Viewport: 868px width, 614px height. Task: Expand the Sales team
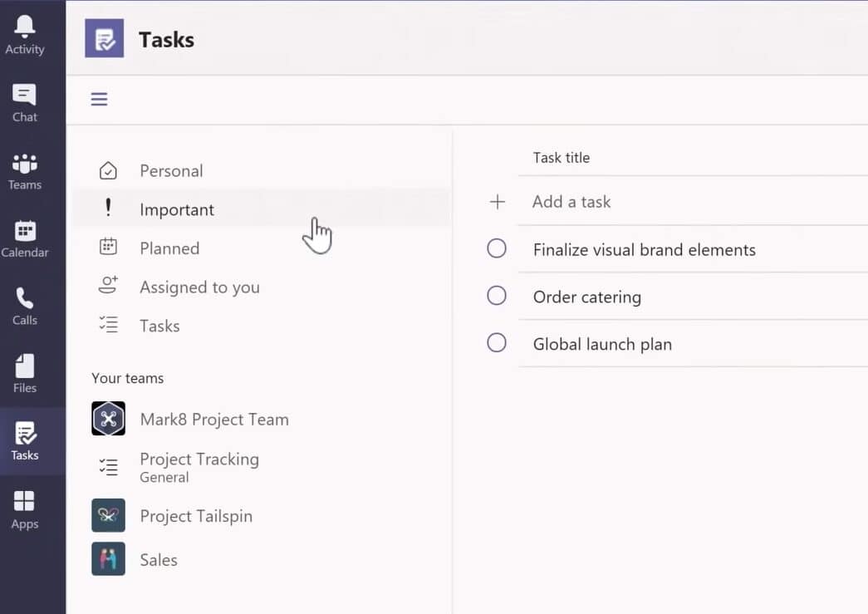(158, 560)
